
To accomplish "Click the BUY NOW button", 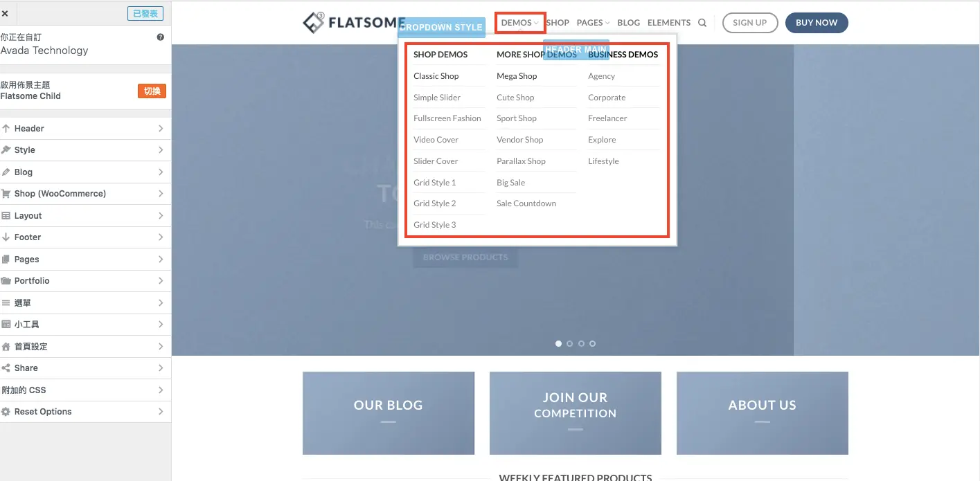I will (817, 23).
